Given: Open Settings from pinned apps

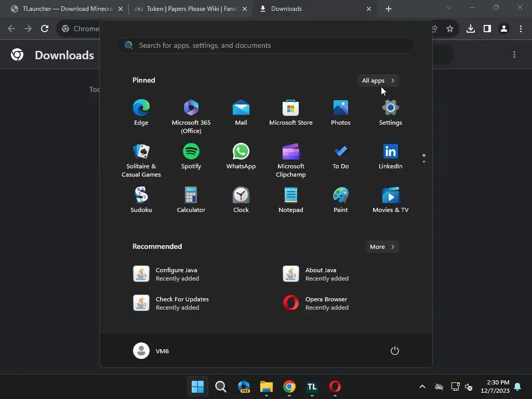Looking at the screenshot, I should [391, 113].
